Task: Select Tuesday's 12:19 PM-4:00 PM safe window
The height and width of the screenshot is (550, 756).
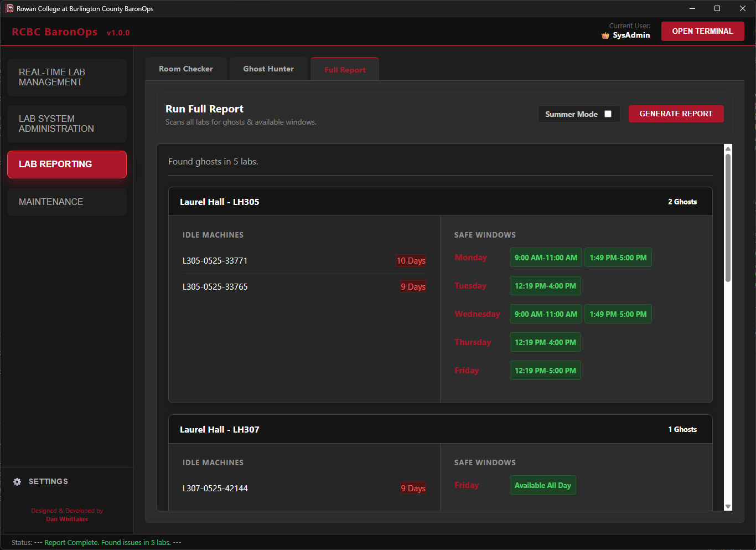Action: [545, 285]
